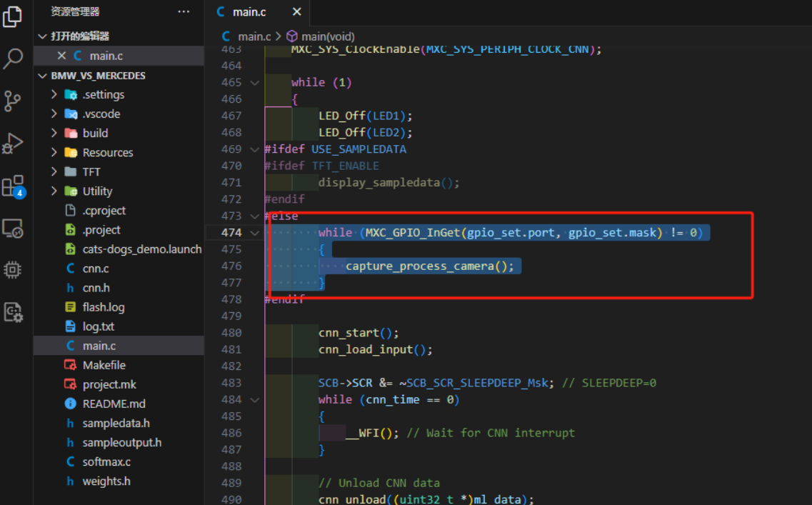Screen dimensions: 812x505
Task: Open the Explorer view in activity bar
Action: [12, 16]
